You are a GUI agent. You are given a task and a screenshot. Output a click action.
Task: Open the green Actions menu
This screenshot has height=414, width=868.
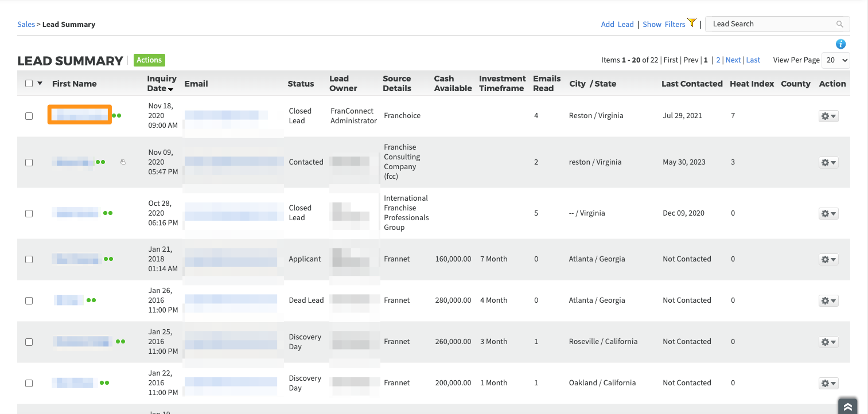click(149, 60)
